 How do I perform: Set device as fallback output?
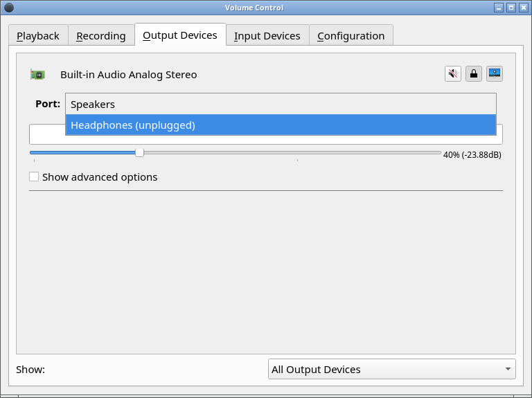point(495,74)
